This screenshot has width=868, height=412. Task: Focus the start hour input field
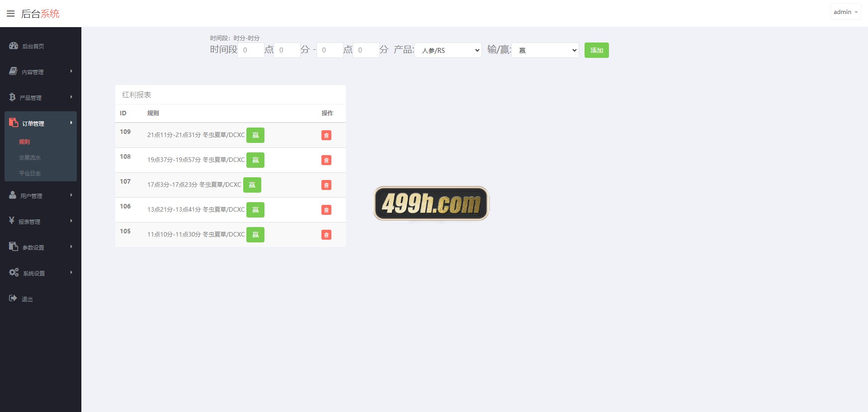[251, 50]
